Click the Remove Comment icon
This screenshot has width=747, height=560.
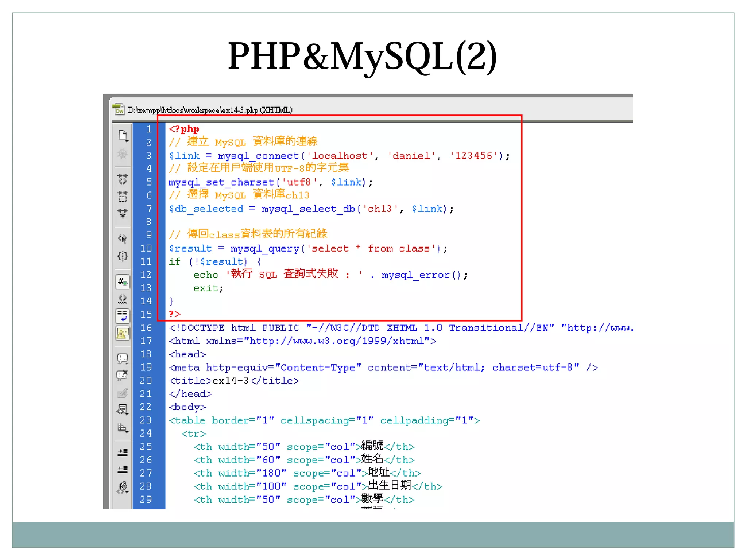pyautogui.click(x=123, y=376)
